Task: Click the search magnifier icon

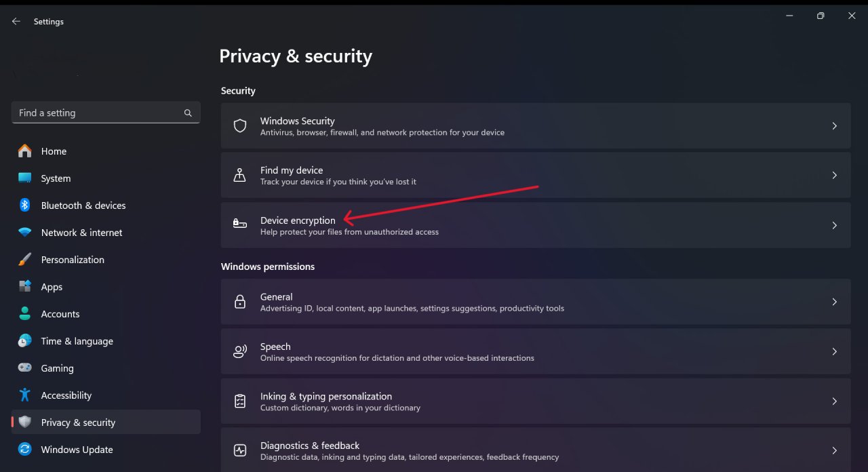Action: pyautogui.click(x=188, y=113)
